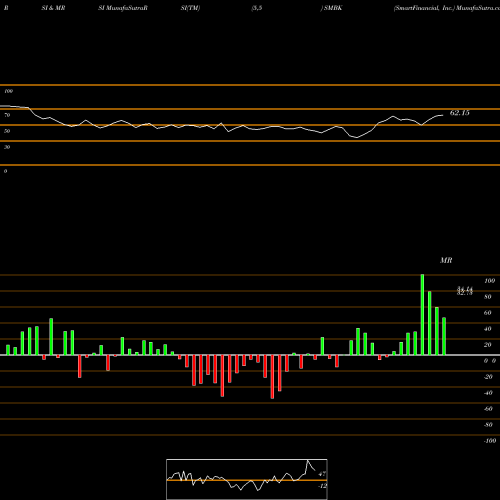Click the -40 label on MR axis
Image resolution: width=500 pixels, height=500 pixels.
488,393
